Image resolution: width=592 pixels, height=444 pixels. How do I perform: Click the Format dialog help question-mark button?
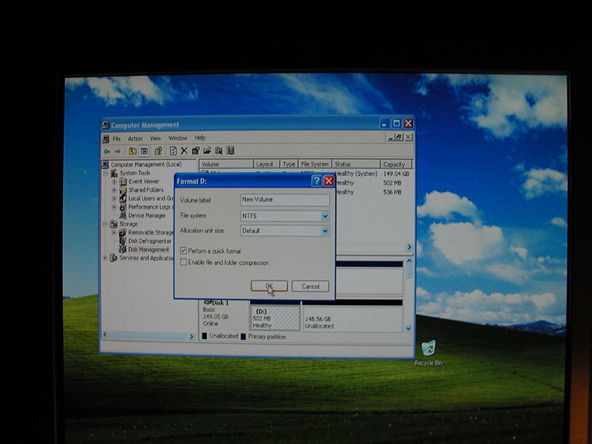pos(316,181)
